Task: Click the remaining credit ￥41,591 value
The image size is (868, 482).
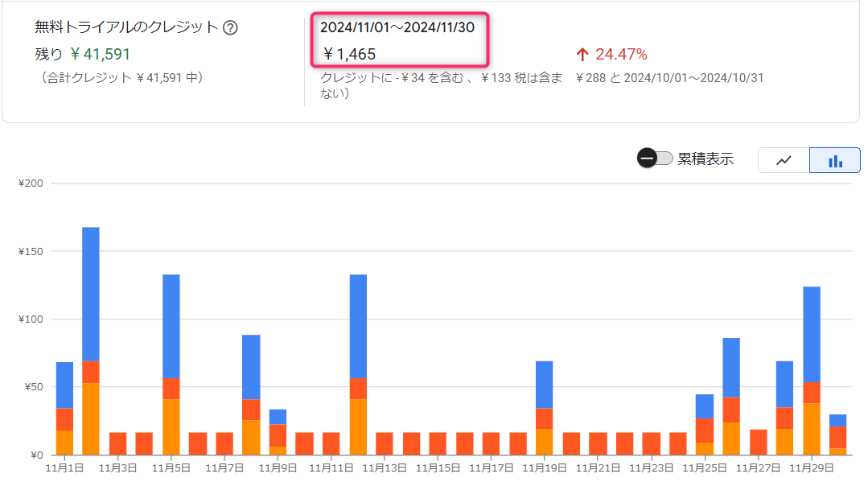Action: [100, 55]
